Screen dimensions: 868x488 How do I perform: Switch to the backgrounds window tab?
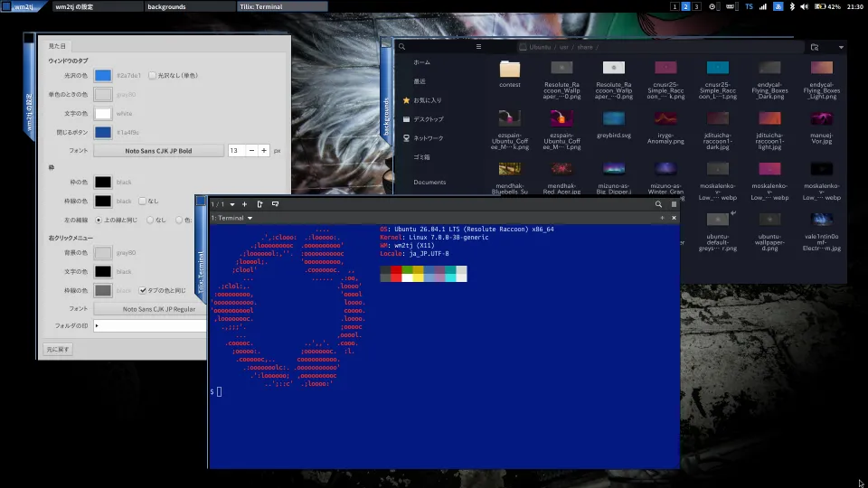(190, 6)
